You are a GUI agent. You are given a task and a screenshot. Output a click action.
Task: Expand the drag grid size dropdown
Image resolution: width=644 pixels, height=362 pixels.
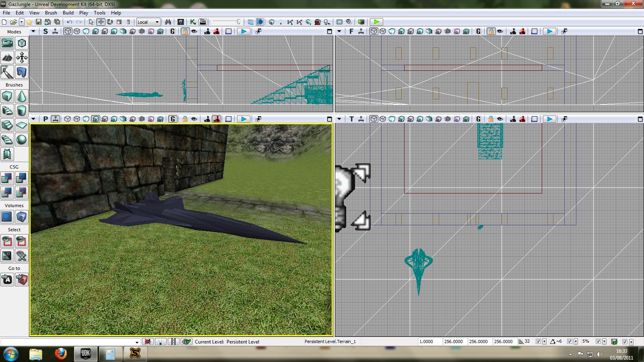[x=545, y=341]
